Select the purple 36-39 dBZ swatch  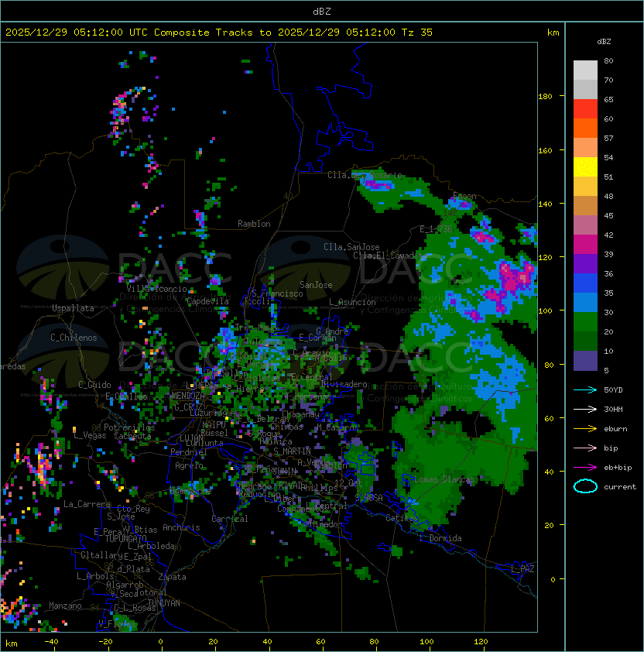click(x=585, y=263)
